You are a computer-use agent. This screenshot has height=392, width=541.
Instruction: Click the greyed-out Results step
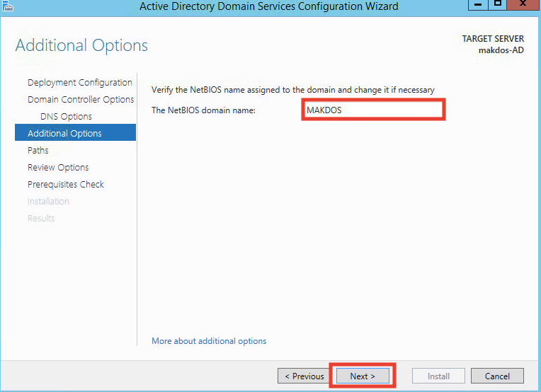point(41,218)
